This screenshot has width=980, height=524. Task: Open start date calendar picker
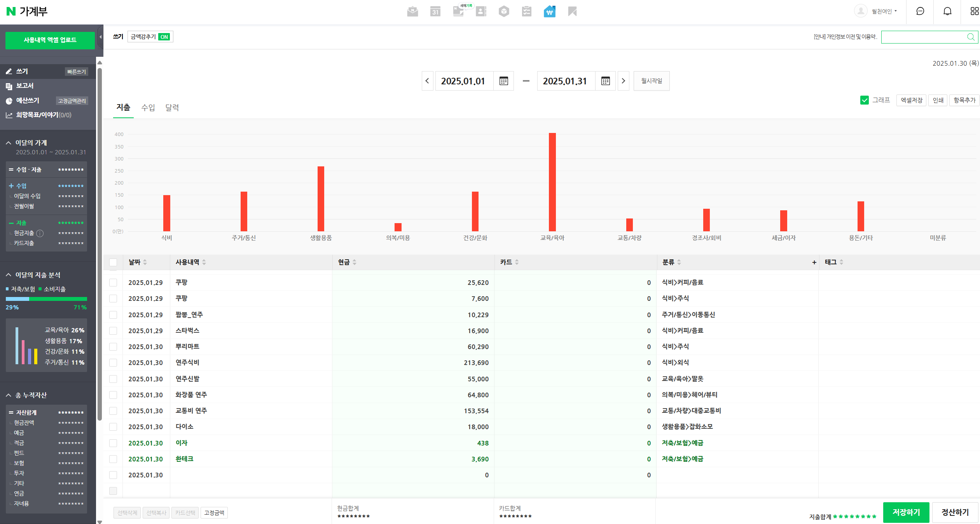click(503, 81)
